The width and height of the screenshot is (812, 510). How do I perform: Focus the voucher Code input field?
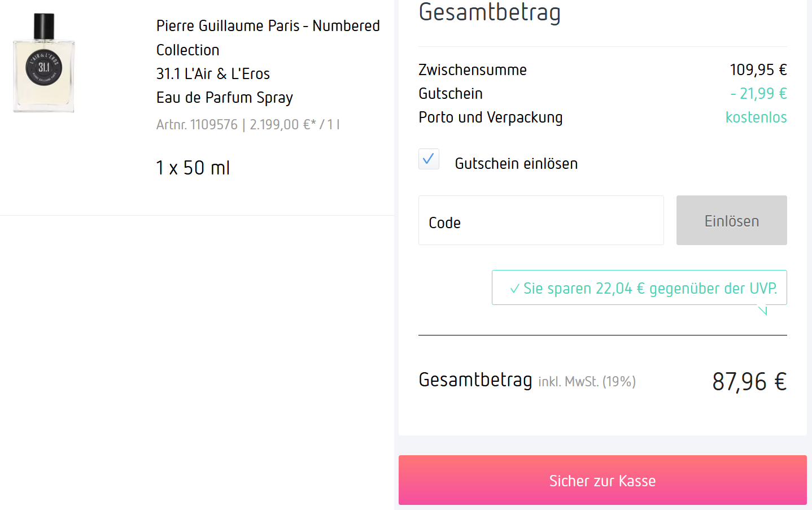(x=540, y=221)
